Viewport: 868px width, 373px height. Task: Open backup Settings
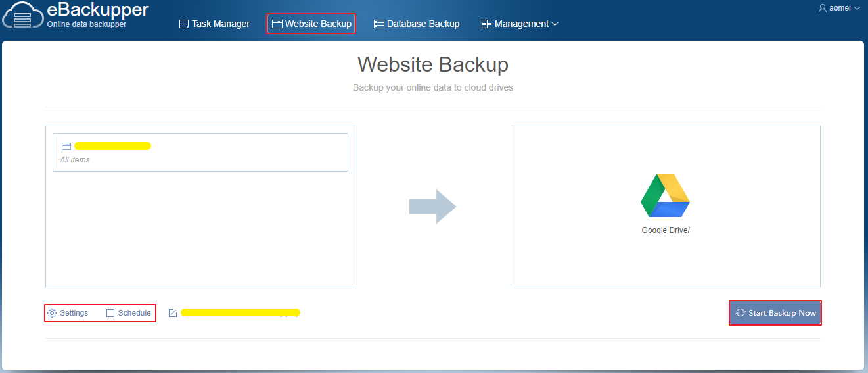point(68,313)
